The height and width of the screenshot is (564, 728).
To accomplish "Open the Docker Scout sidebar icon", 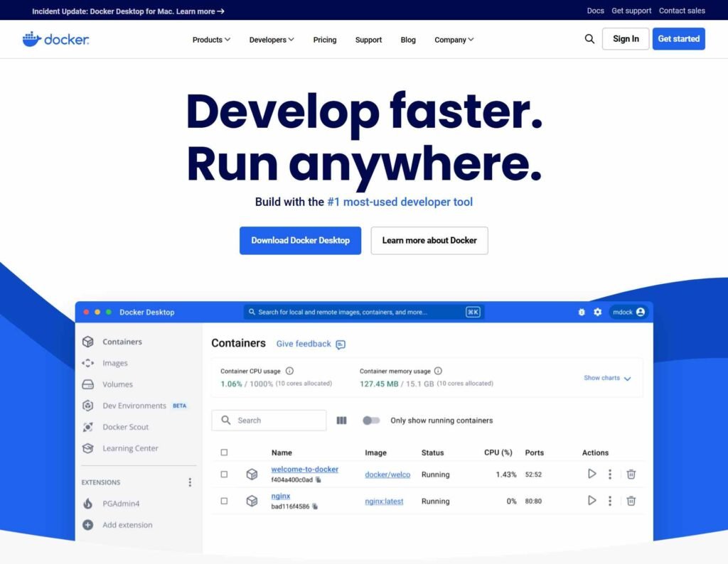I will [87, 427].
